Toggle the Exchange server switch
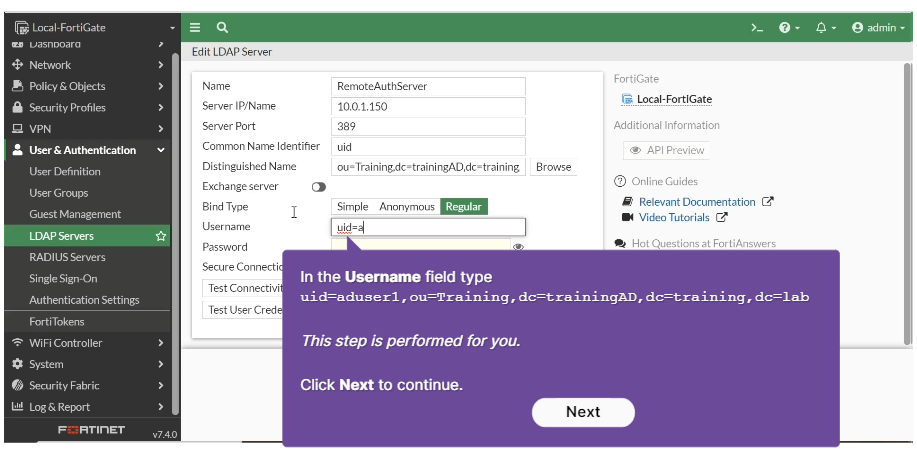917x458 pixels. tap(319, 187)
